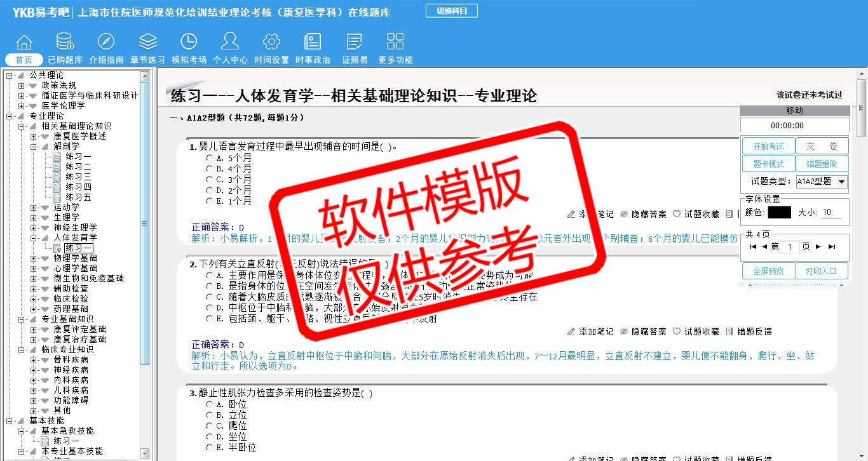Expand the 运动学 tree node
868x461 pixels.
[34, 208]
